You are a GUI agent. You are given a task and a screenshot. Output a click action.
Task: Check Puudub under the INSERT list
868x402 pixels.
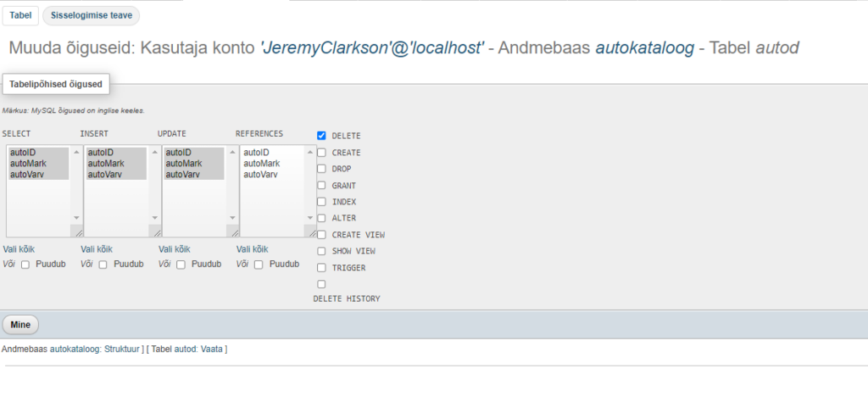[x=103, y=265]
